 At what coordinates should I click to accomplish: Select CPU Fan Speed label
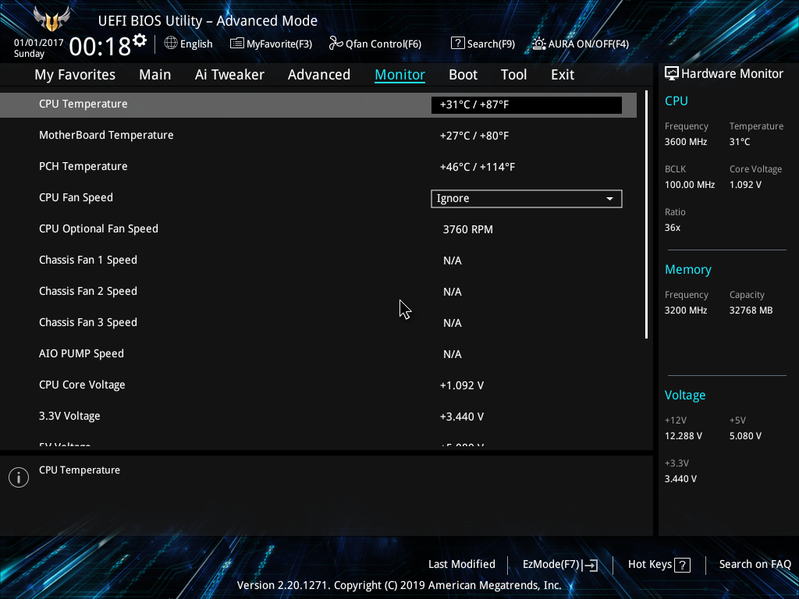coord(76,198)
